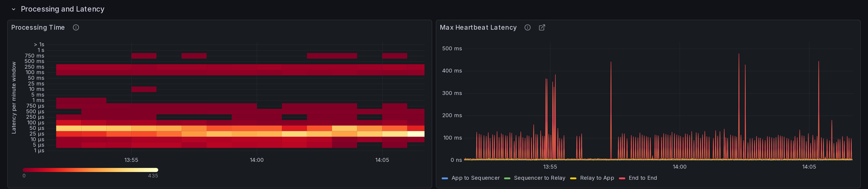Click the 500 ms heartbeat axis label
This screenshot has height=189, width=868.
pyautogui.click(x=452, y=48)
